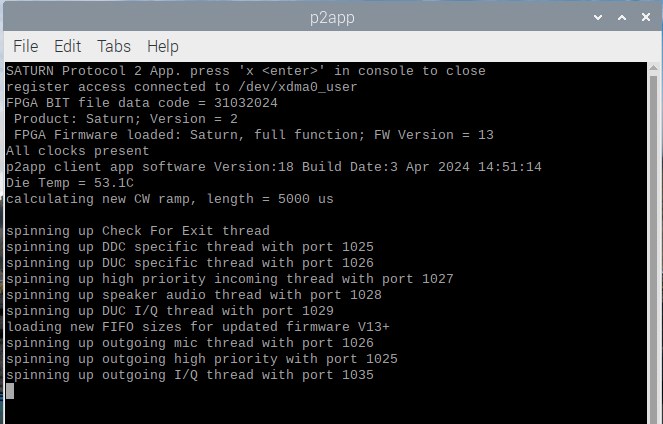The width and height of the screenshot is (663, 424).
Task: Click the 'outgoing I/Q thread with port 1035' line
Action: (190, 375)
